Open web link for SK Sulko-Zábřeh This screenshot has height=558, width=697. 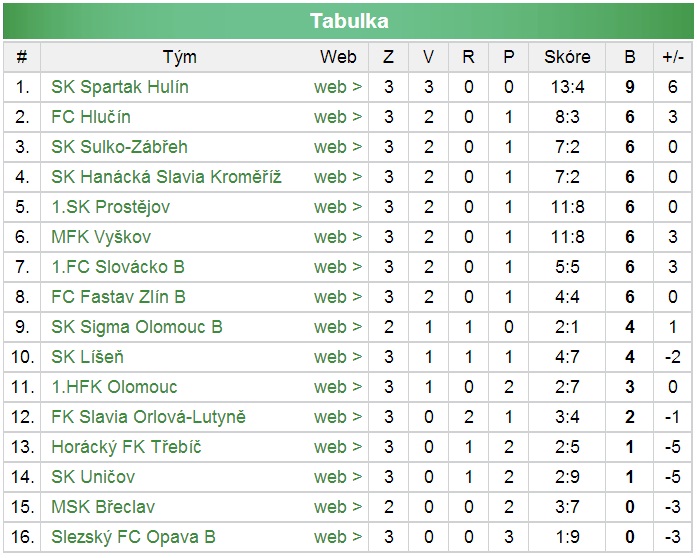tap(338, 147)
